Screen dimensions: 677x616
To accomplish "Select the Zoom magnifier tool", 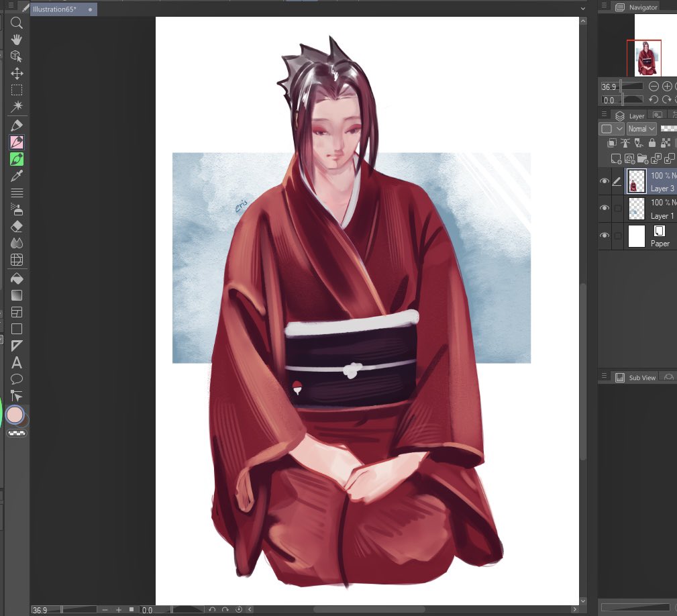I will (16, 23).
